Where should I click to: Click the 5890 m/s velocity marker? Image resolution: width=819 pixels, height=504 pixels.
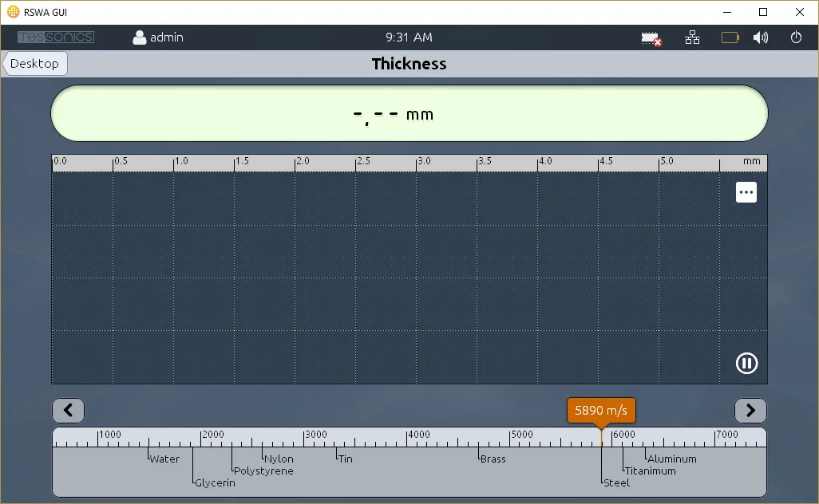(601, 411)
